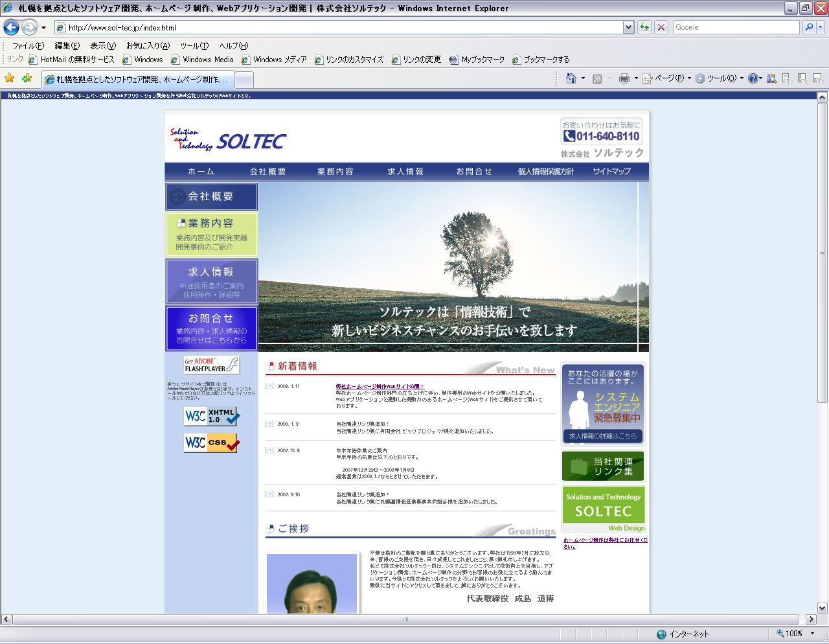The height and width of the screenshot is (644, 829).
Task: Click the browser Back arrow button
Action: point(11,27)
